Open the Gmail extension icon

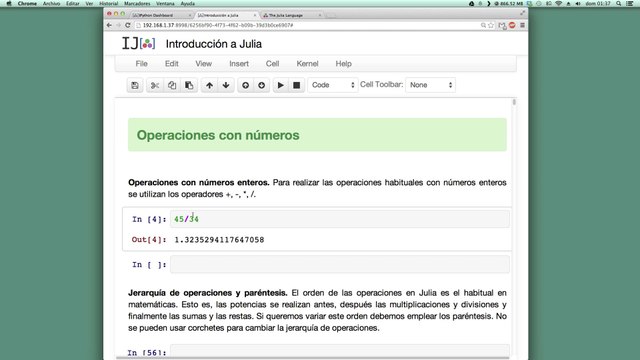(502, 26)
